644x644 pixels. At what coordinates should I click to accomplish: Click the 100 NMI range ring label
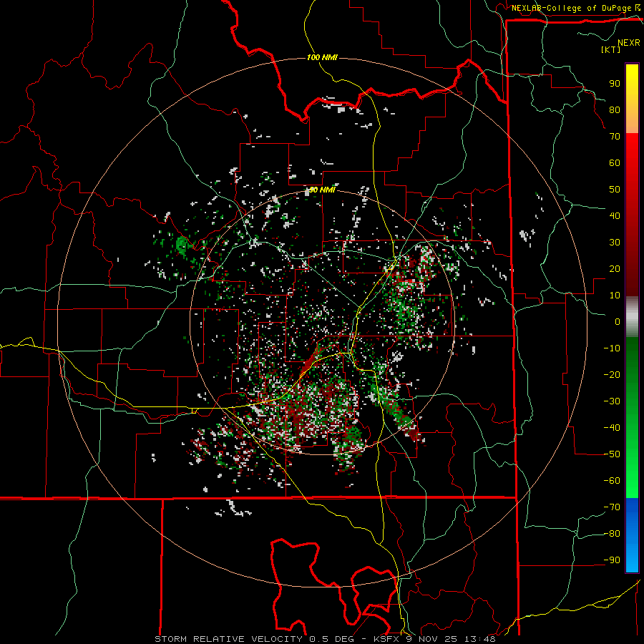pyautogui.click(x=322, y=57)
